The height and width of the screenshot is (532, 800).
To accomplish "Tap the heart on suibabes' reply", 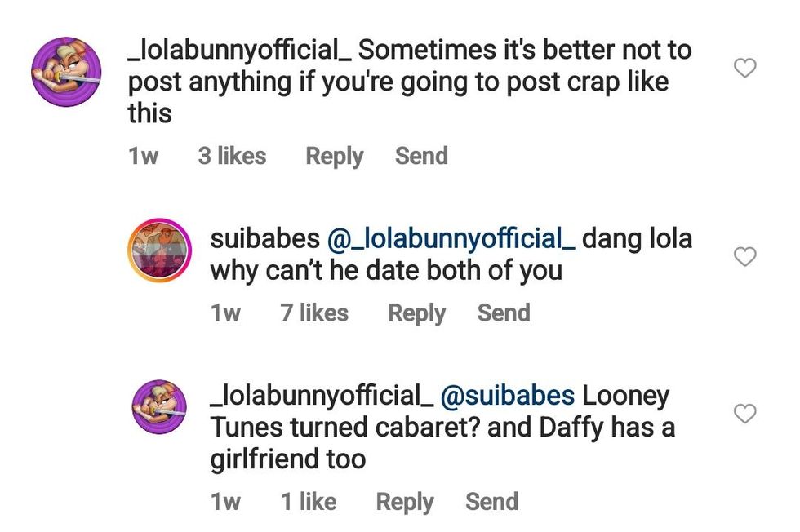I will click(x=744, y=257).
